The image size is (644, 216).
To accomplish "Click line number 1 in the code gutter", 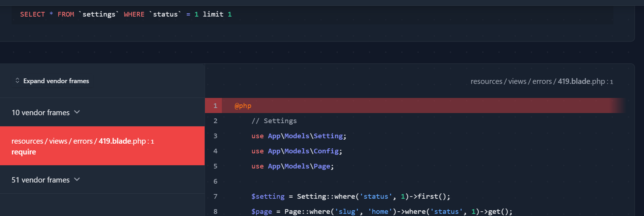I will pyautogui.click(x=215, y=106).
